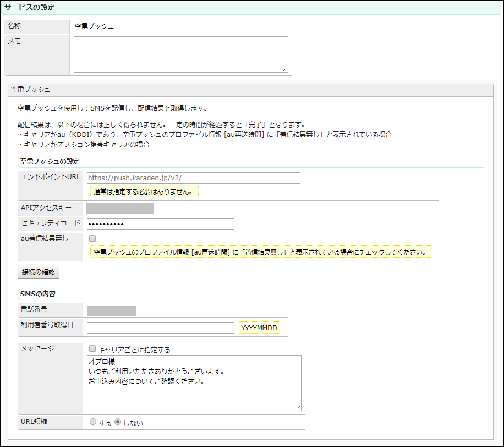Grab the メッセージ textarea resize handle
The height and width of the screenshot is (447, 504).
[x=298, y=407]
